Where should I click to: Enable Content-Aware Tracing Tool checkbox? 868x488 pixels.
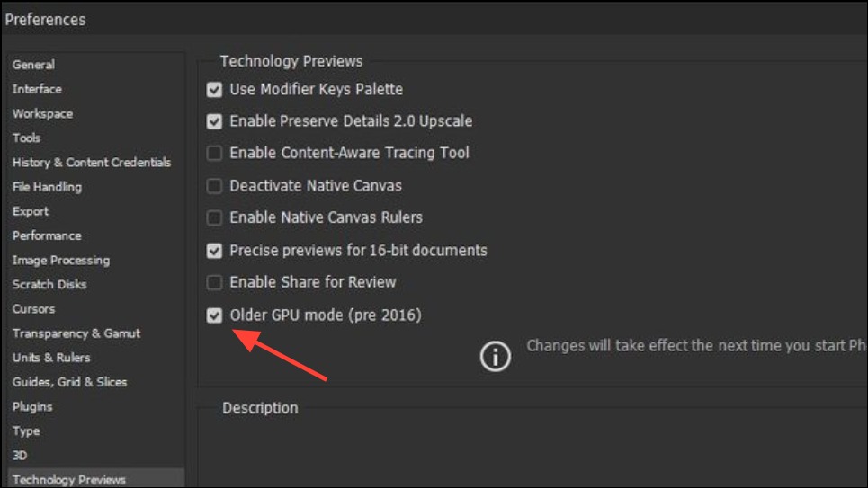(214, 154)
